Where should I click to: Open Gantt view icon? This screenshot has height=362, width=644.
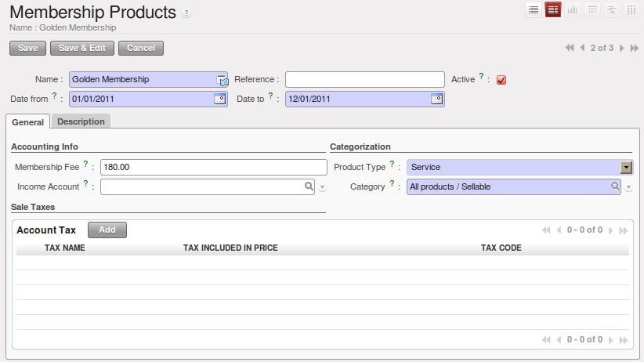point(612,10)
